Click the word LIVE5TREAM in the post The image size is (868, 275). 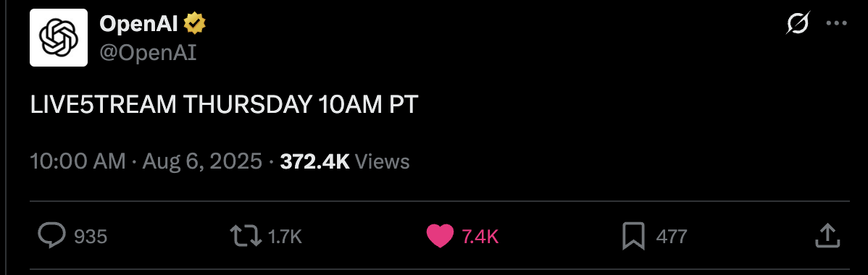coord(104,105)
